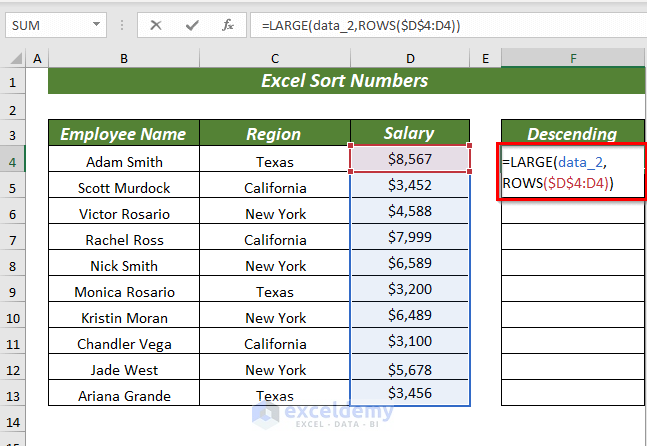Click the formula bar text field
This screenshot has width=647, height=446.
coord(448,26)
